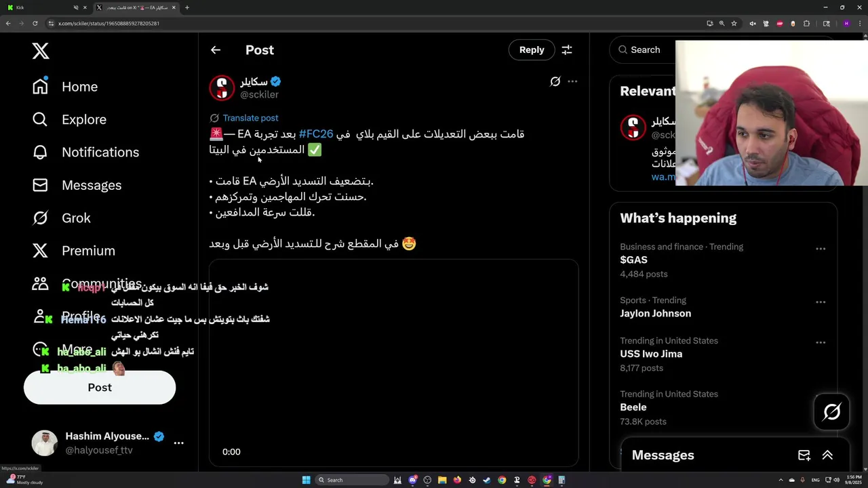Open the #FC26 hashtag link
The image size is (868, 488).
tap(316, 134)
